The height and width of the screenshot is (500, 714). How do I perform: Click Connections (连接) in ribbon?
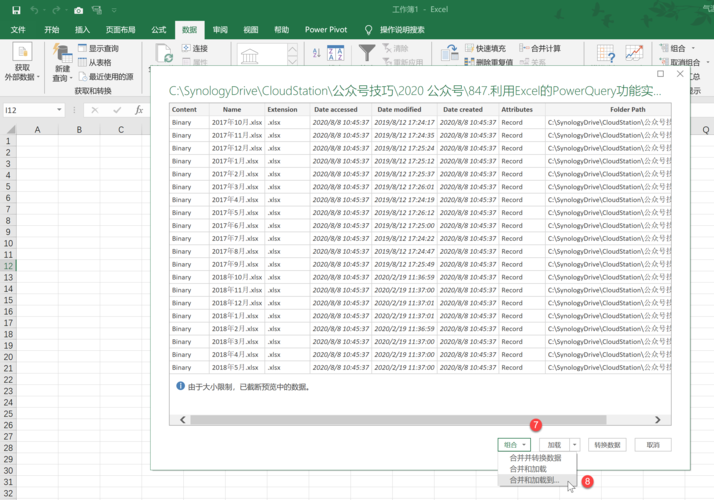coord(195,48)
